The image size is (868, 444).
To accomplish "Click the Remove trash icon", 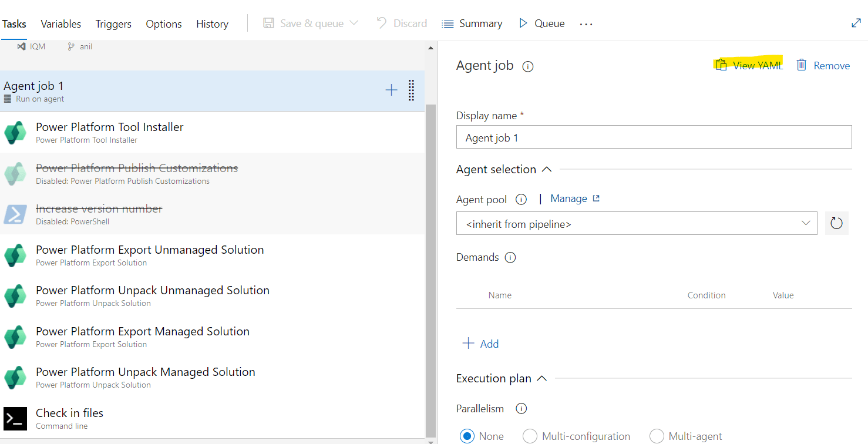I will (x=802, y=65).
